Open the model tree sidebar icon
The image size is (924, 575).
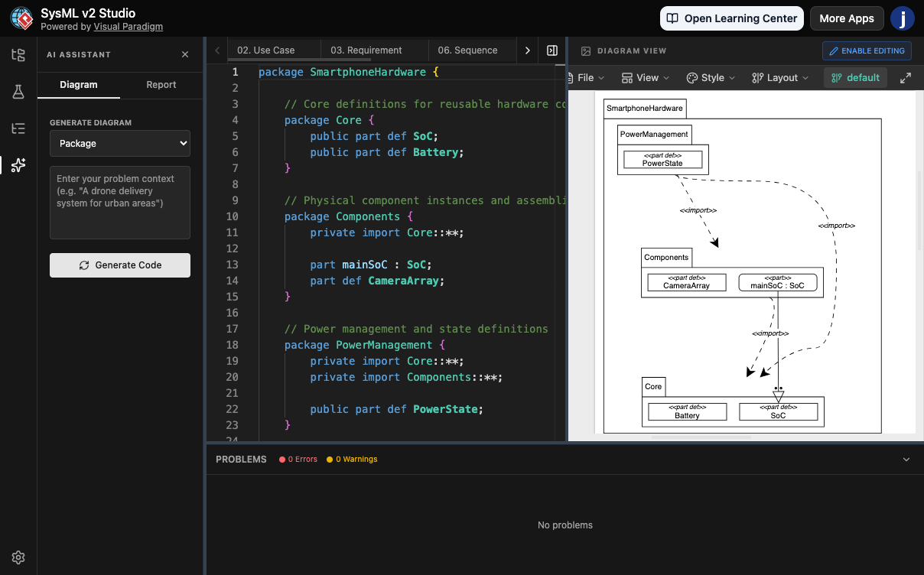pos(18,55)
